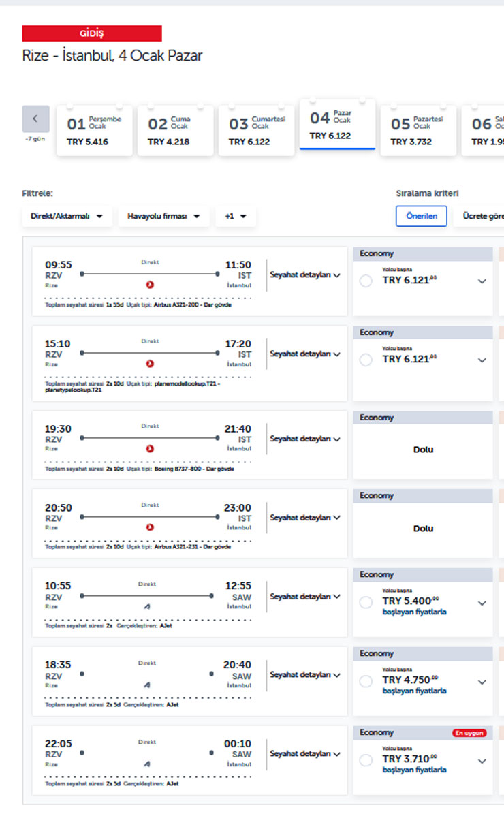The width and height of the screenshot is (504, 816).
Task: Expand the TRY 3.710 fare chevron
Action: click(482, 761)
